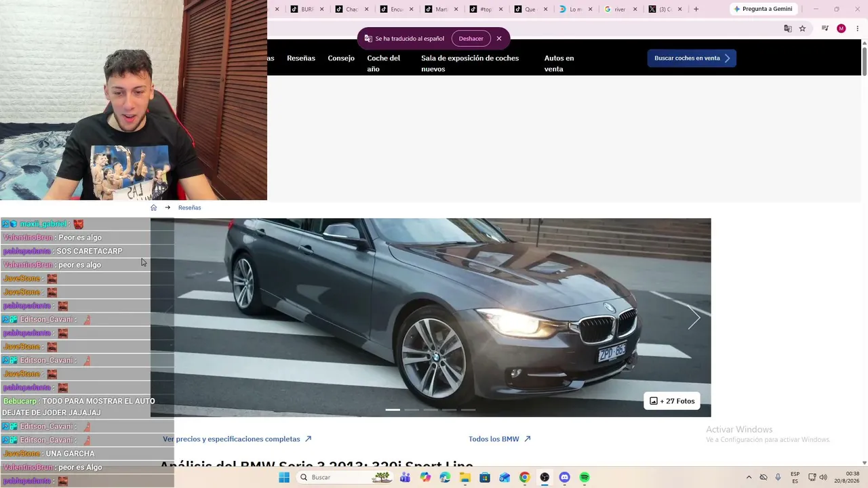Open the Coche del año menu item

(x=384, y=64)
